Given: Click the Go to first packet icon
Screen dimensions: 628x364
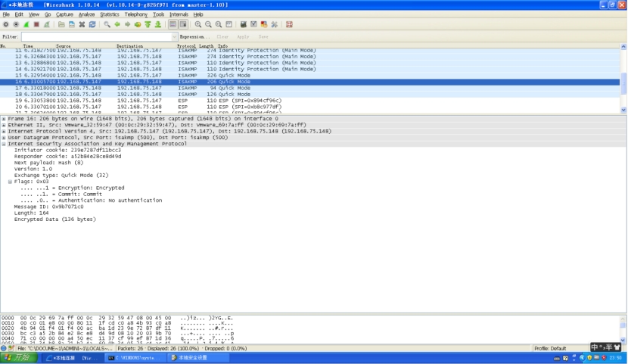Looking at the screenshot, I should (x=148, y=24).
